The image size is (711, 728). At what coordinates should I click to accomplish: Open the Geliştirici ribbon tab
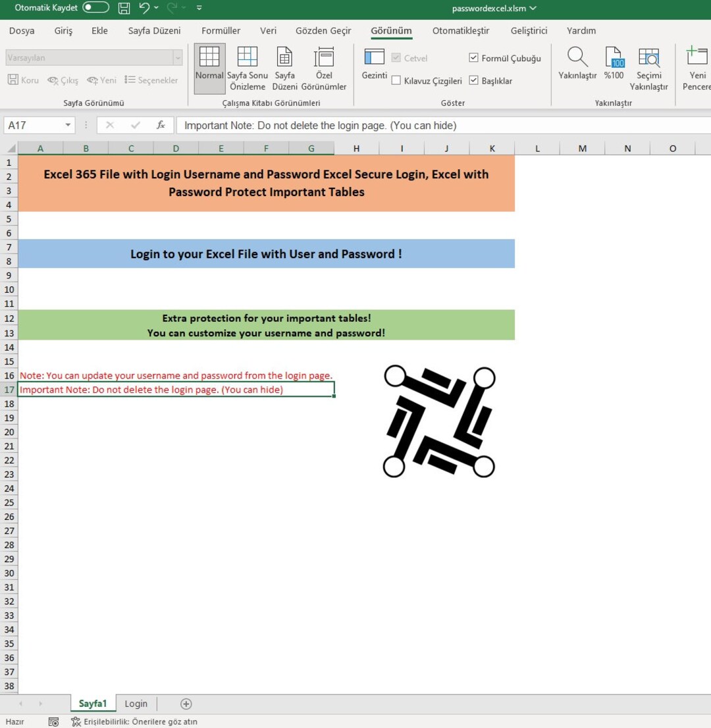tap(528, 30)
